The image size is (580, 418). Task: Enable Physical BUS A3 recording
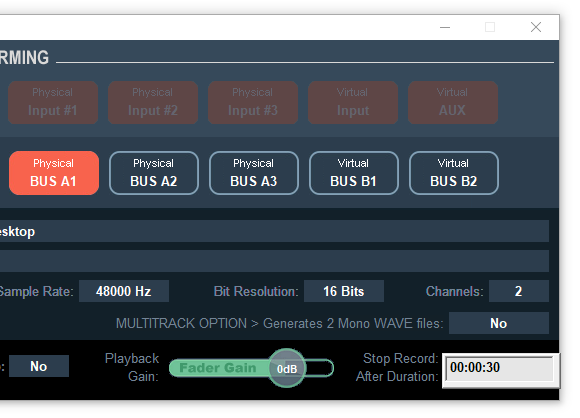tap(254, 173)
